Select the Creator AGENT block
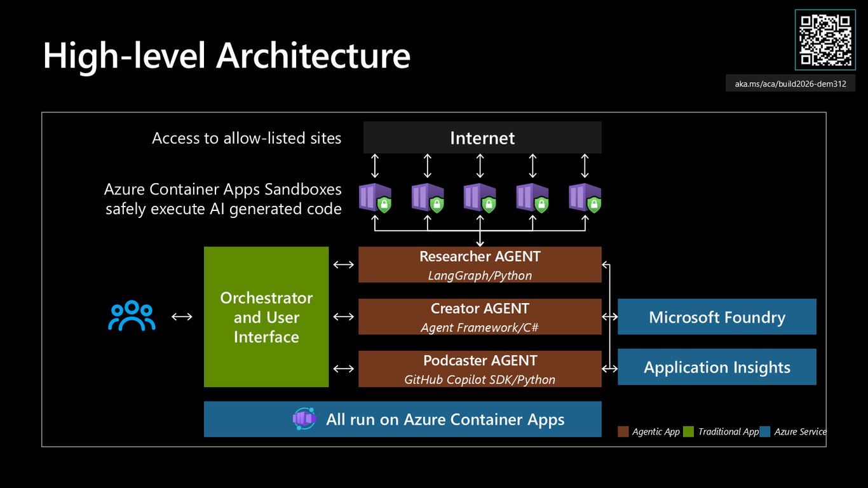The image size is (868, 488). (x=480, y=317)
